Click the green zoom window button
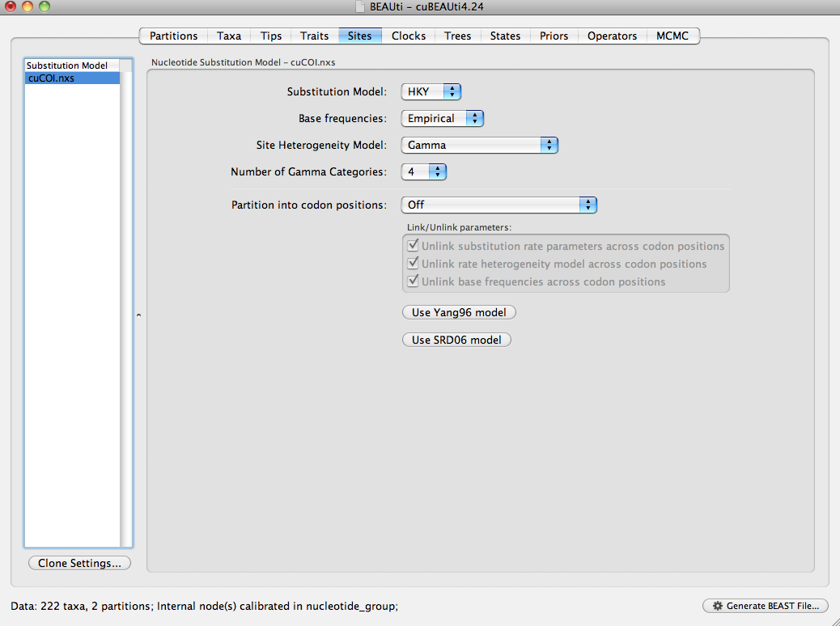The height and width of the screenshot is (626, 840). point(45,6)
